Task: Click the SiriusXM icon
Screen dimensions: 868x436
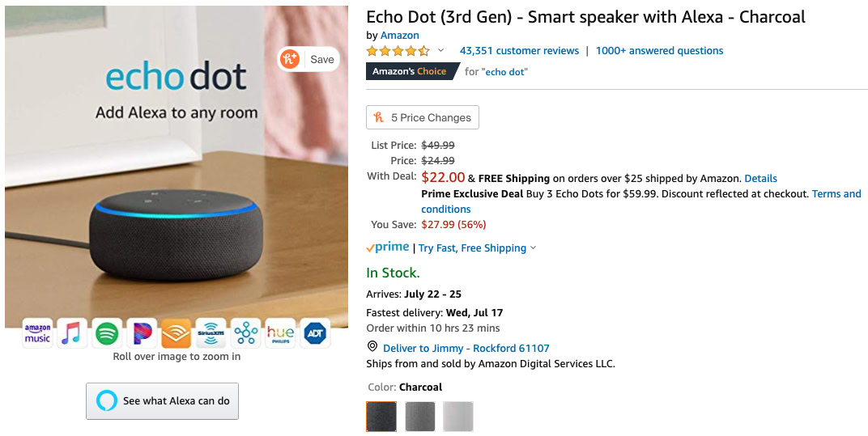Action: point(211,332)
